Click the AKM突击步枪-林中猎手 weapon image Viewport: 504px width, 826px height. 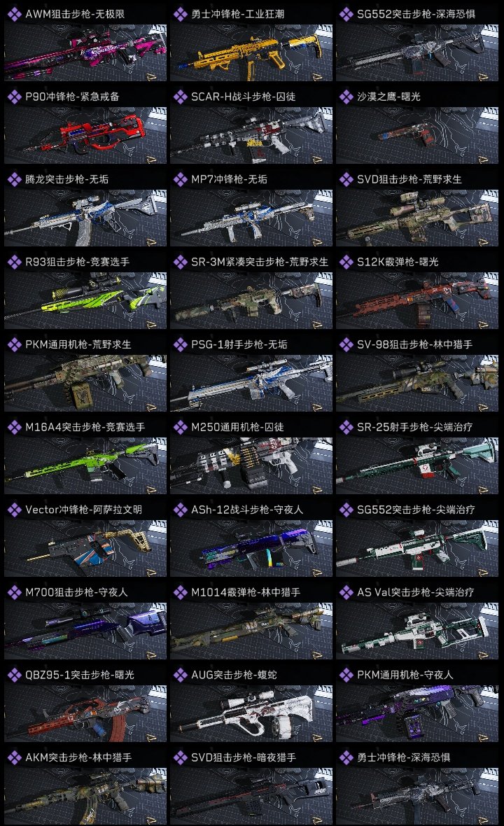coord(85,796)
